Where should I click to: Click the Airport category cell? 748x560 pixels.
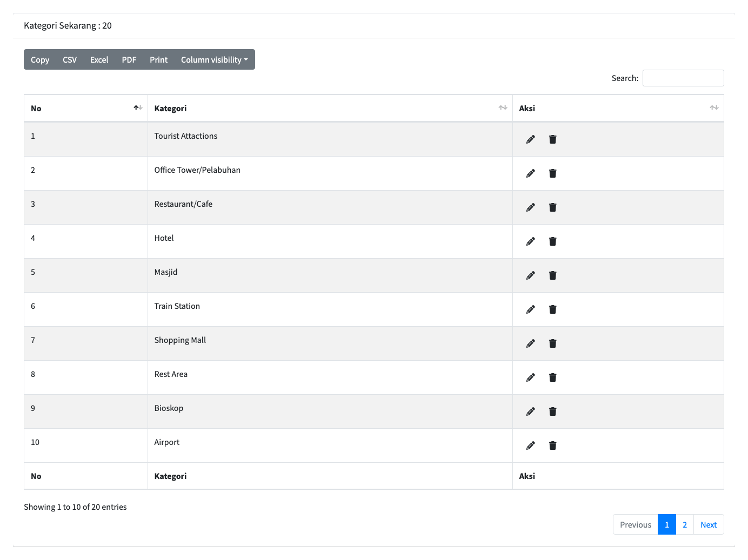pos(330,446)
